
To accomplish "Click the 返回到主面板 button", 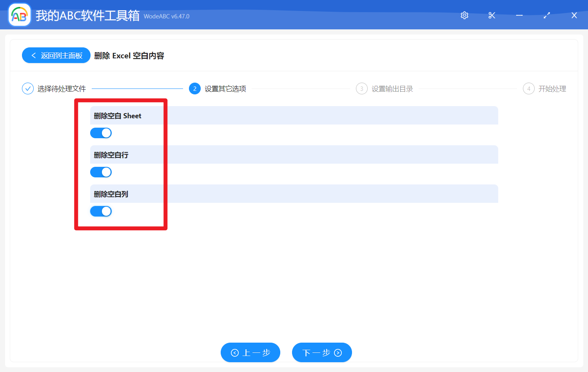I will point(56,55).
